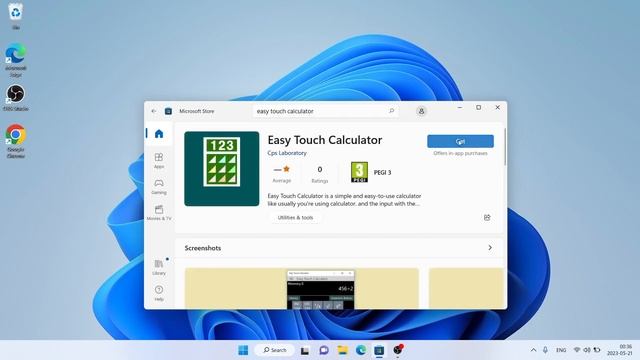Click the Easy Touch Calculator title
The height and width of the screenshot is (360, 640).
325,140
